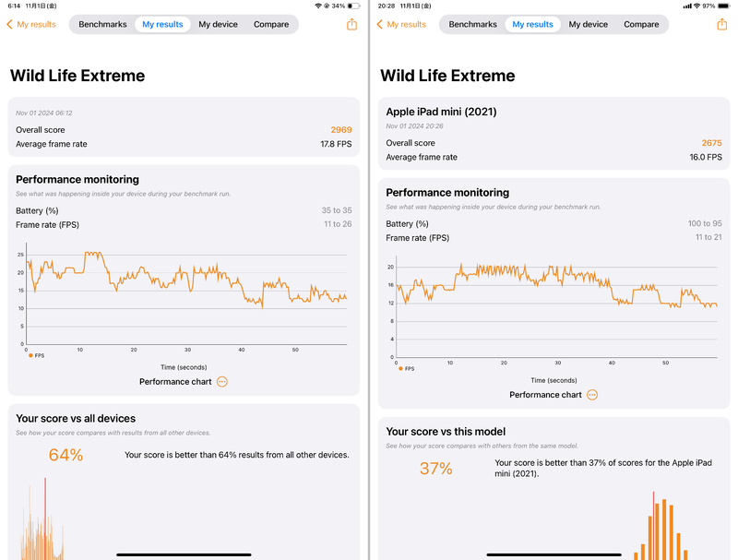Tap the share icon on the left screen
This screenshot has width=738, height=560.
351,25
